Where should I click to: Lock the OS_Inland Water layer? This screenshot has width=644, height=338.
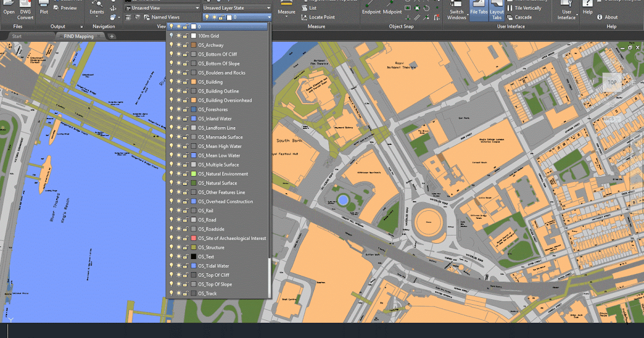tap(185, 119)
